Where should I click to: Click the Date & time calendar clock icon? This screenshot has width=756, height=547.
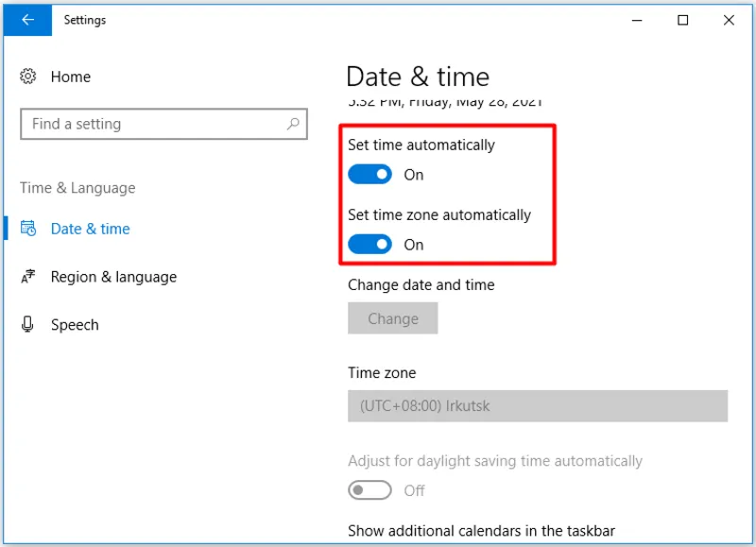tap(28, 228)
